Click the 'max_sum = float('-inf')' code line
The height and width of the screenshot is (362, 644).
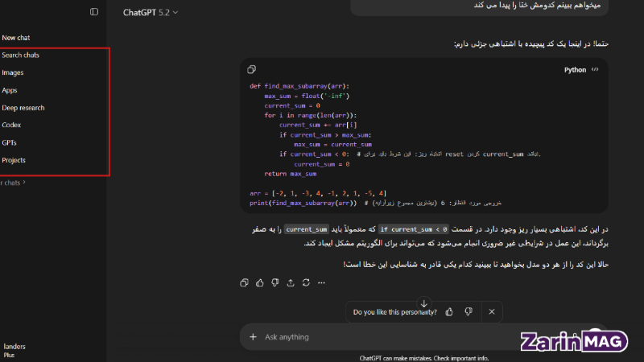[307, 96]
